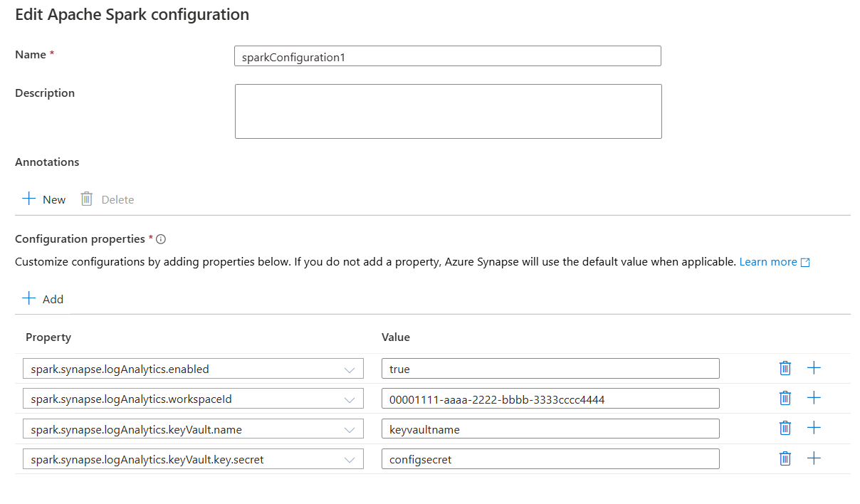Image resolution: width=860 pixels, height=504 pixels.
Task: Focus the Name input field
Action: point(447,57)
